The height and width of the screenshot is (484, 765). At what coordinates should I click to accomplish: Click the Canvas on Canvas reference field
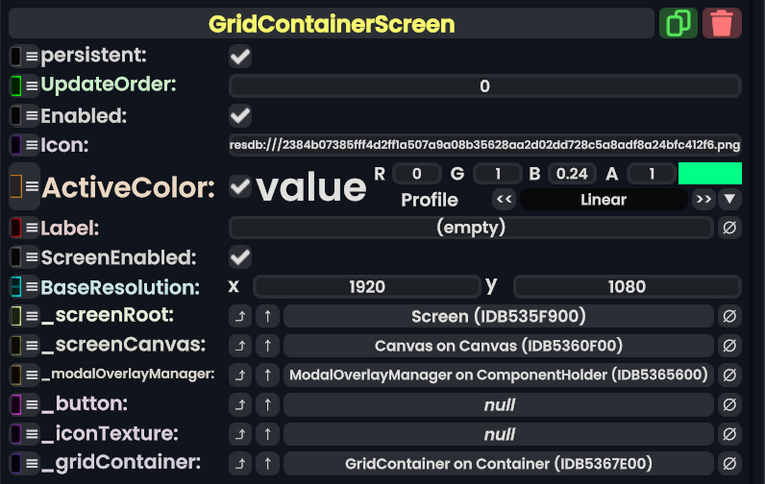point(498,345)
